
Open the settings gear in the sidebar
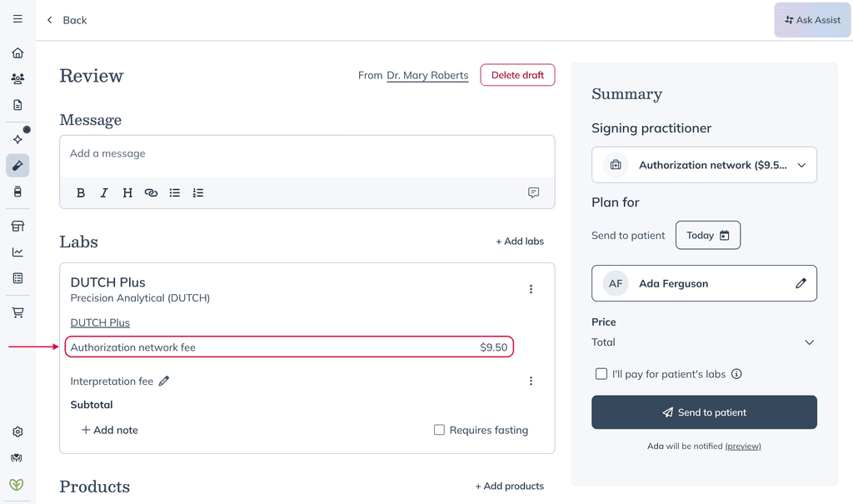18,432
